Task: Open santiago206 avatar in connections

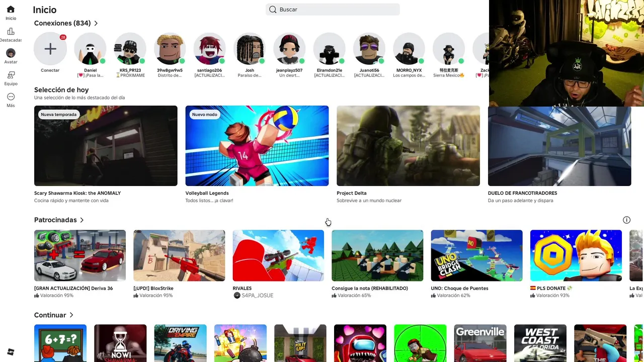Action: click(209, 49)
